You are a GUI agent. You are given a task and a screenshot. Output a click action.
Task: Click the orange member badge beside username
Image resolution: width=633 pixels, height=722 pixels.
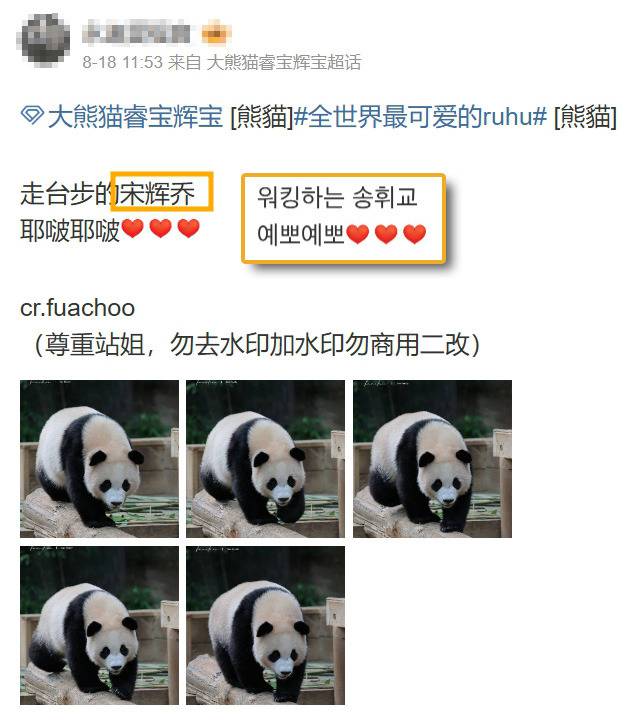tap(216, 32)
